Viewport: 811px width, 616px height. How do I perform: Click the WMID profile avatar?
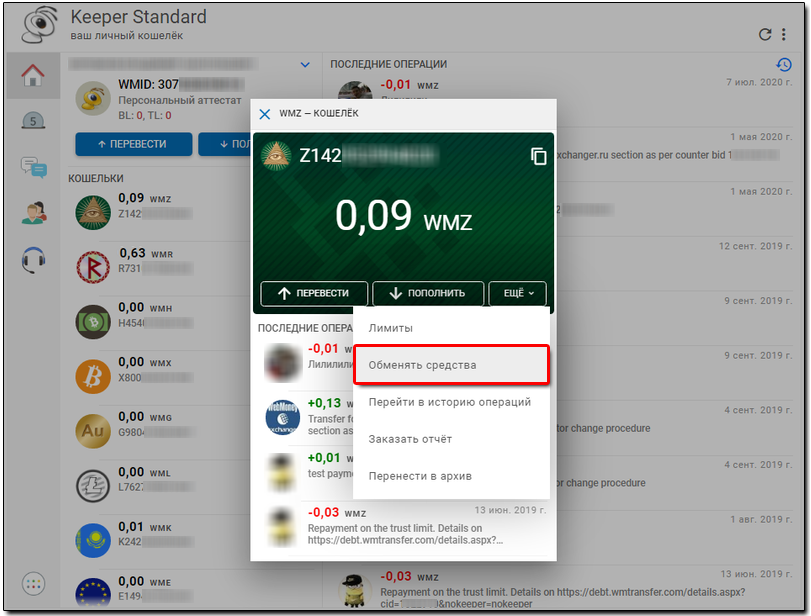pyautogui.click(x=93, y=98)
